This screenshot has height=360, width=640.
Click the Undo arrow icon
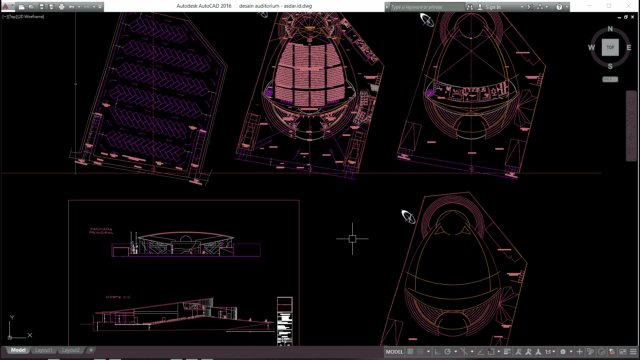point(71,7)
